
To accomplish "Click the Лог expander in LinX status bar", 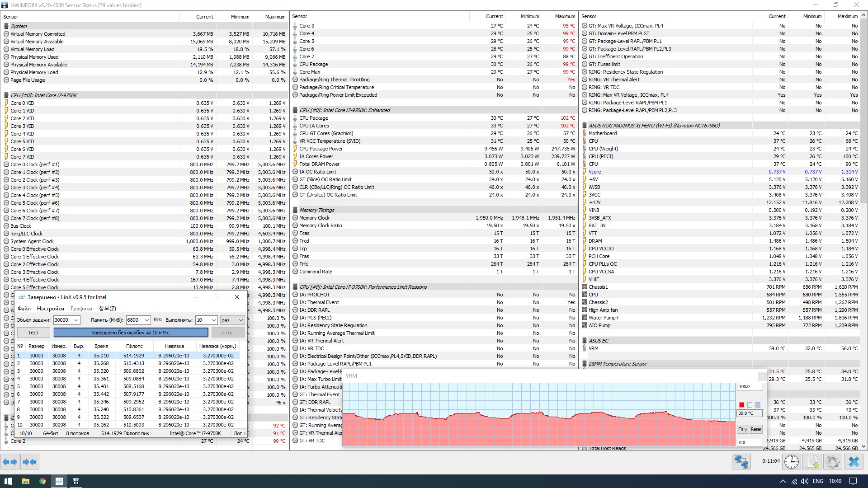I will pos(240,433).
